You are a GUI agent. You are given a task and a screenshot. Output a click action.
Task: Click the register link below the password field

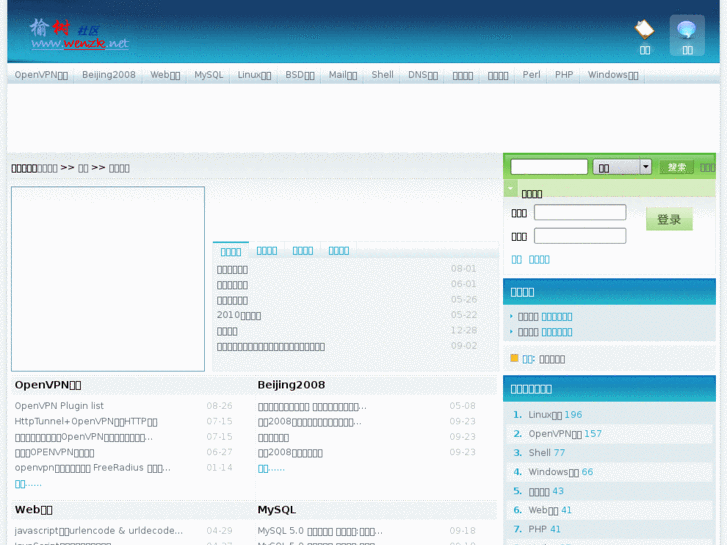517,259
